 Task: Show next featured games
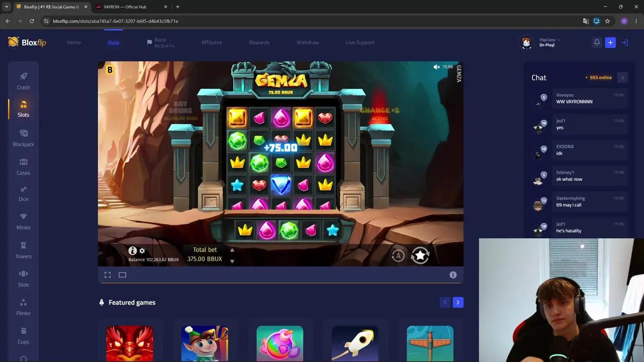click(x=458, y=302)
